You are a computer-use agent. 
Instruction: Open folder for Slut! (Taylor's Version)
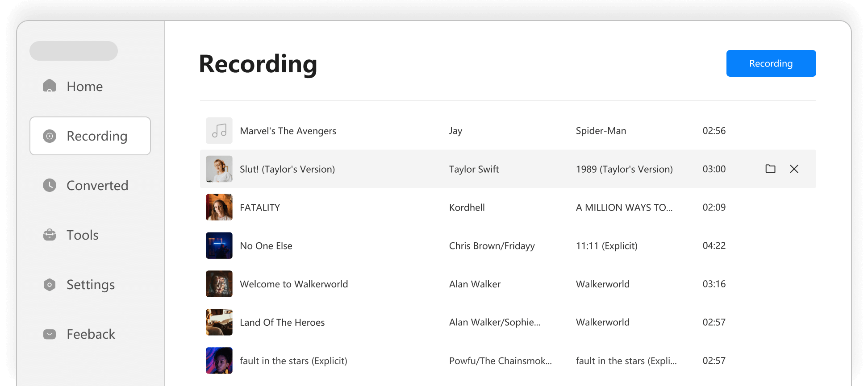click(x=770, y=169)
